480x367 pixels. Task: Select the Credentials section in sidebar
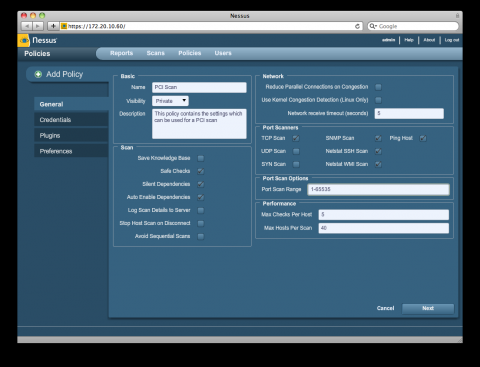(71, 120)
